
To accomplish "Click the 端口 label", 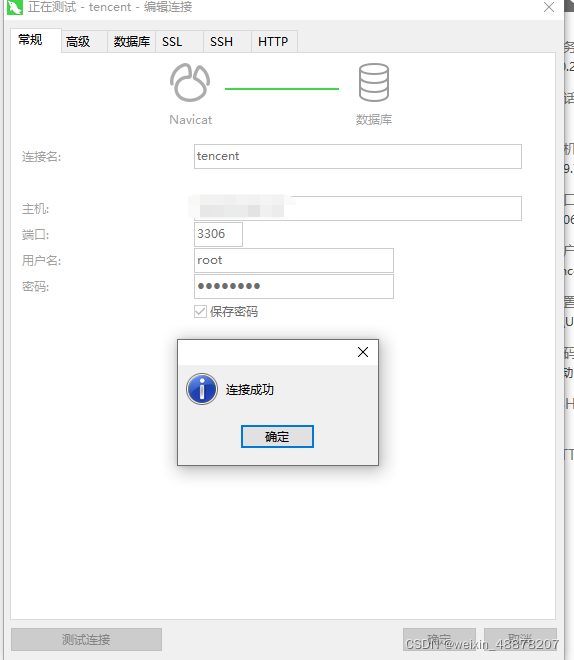I will click(35, 235).
